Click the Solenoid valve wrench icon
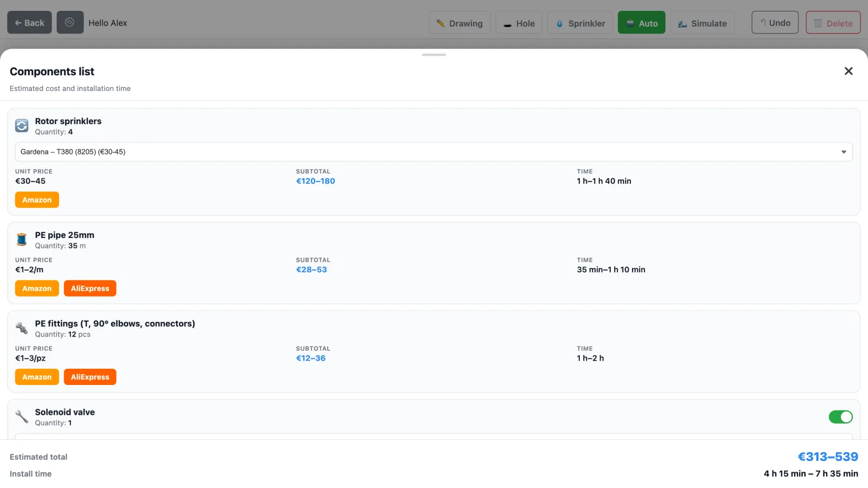Image resolution: width=868 pixels, height=488 pixels. (x=22, y=416)
